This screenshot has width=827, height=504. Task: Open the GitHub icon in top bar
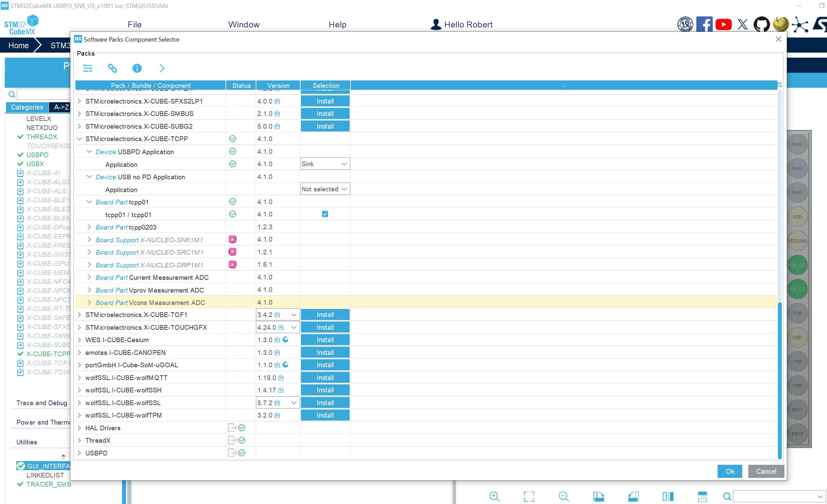click(x=761, y=24)
